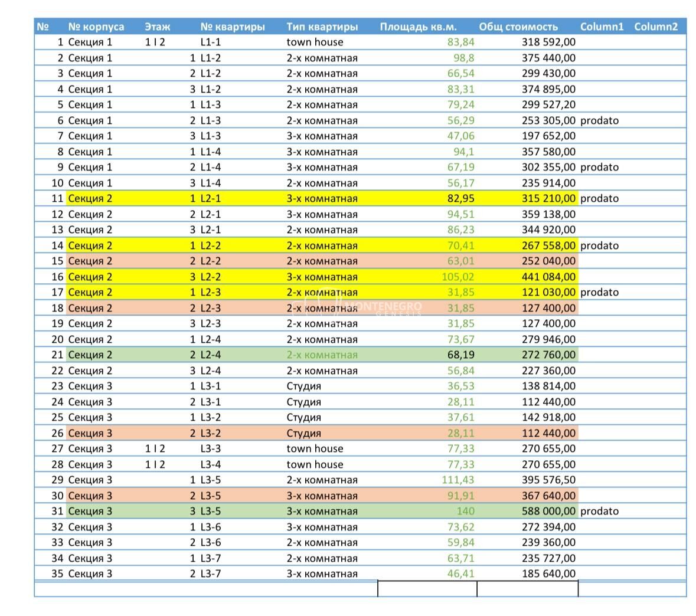Select the area cell 47,06

(460, 136)
